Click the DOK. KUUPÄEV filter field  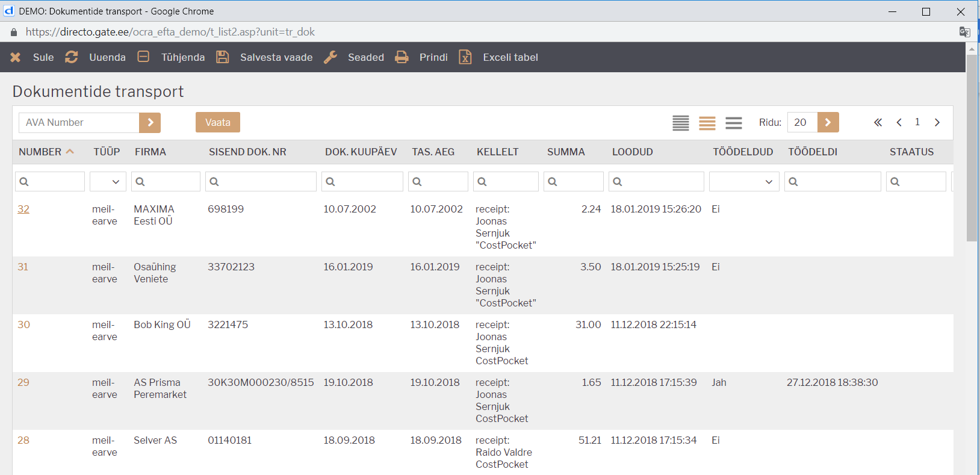[362, 181]
